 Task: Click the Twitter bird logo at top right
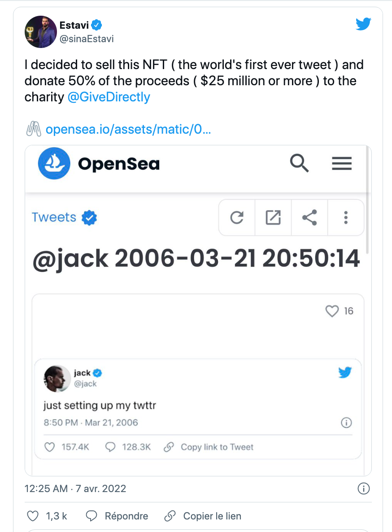pos(364,24)
